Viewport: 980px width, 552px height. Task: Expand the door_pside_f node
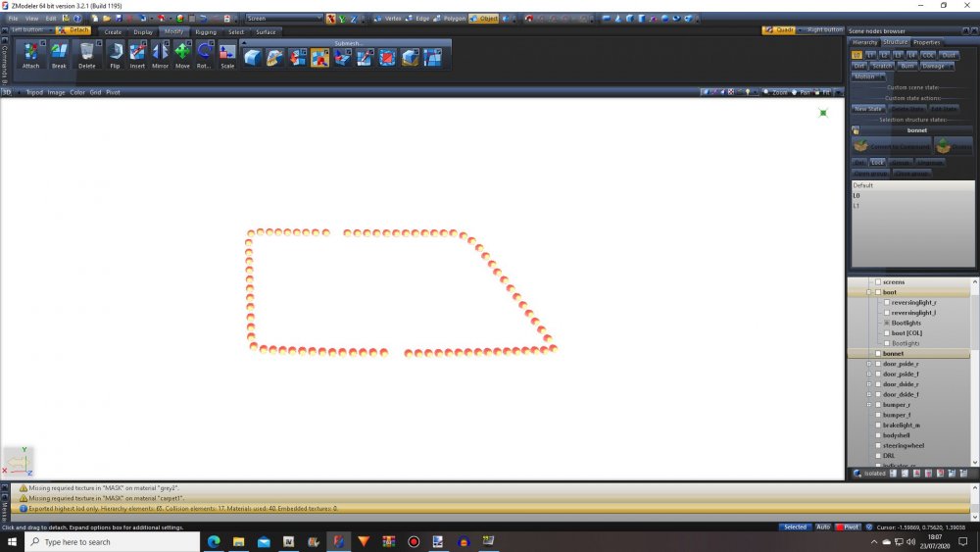[x=868, y=374]
